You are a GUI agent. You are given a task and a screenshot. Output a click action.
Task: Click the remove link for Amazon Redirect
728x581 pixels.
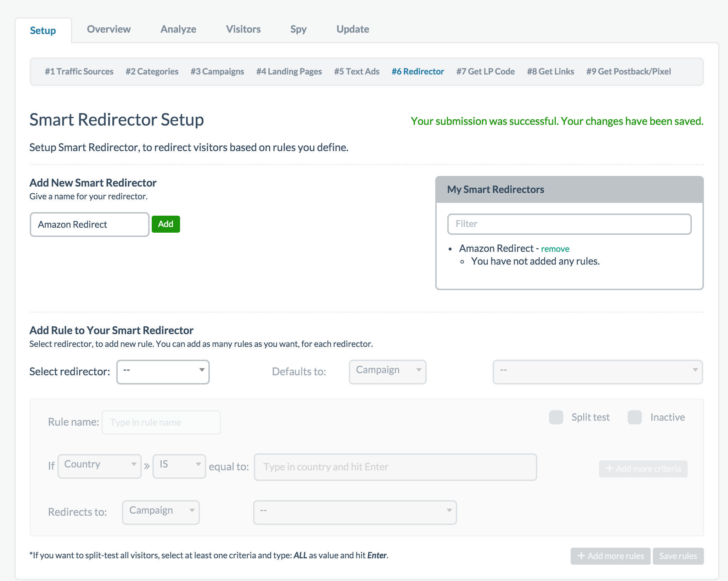tap(554, 248)
